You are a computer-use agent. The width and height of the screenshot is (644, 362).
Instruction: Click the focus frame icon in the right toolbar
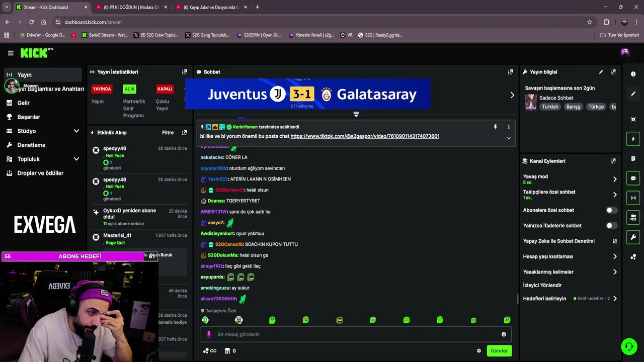[x=633, y=119]
